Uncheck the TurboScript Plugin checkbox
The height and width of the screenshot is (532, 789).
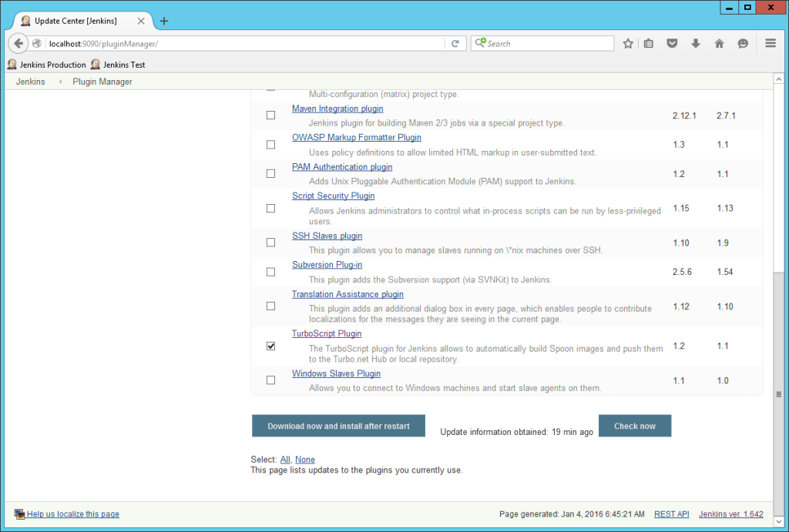(270, 346)
